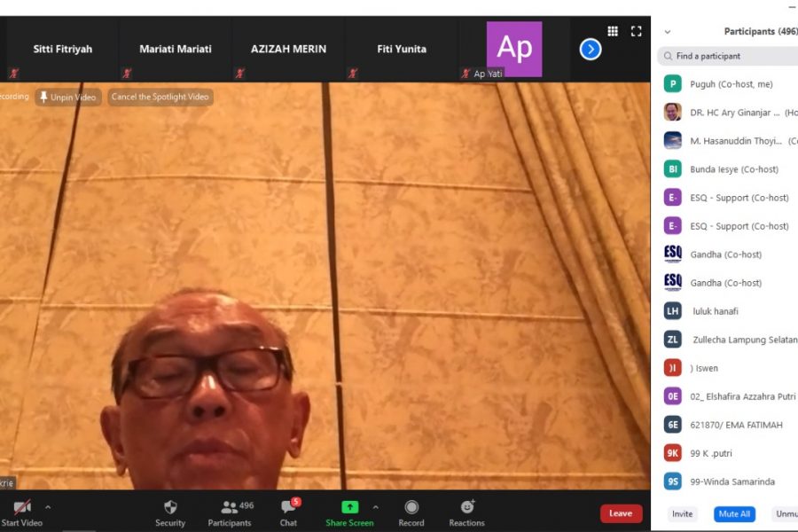
Task: Expand video options arrow beside Start Video
Action: (x=48, y=507)
